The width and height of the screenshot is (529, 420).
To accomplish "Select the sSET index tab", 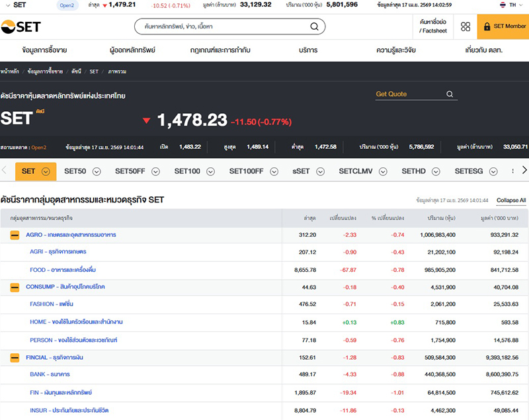I will (301, 171).
